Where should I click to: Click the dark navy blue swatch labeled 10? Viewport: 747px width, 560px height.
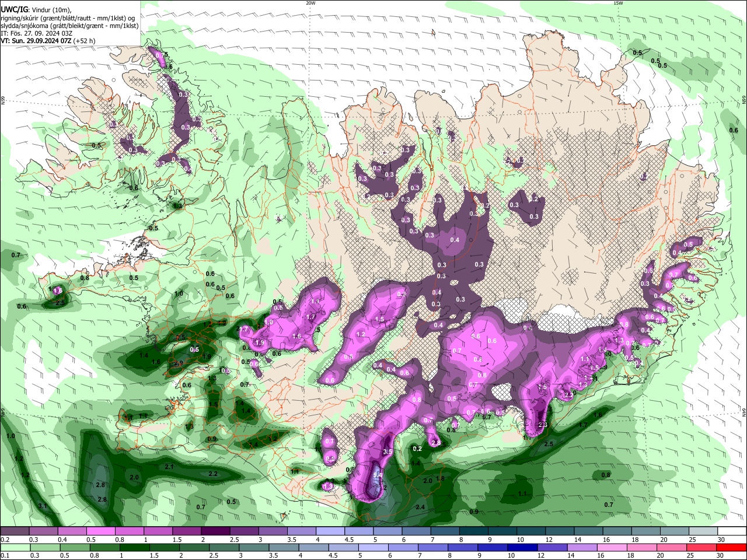(x=521, y=547)
